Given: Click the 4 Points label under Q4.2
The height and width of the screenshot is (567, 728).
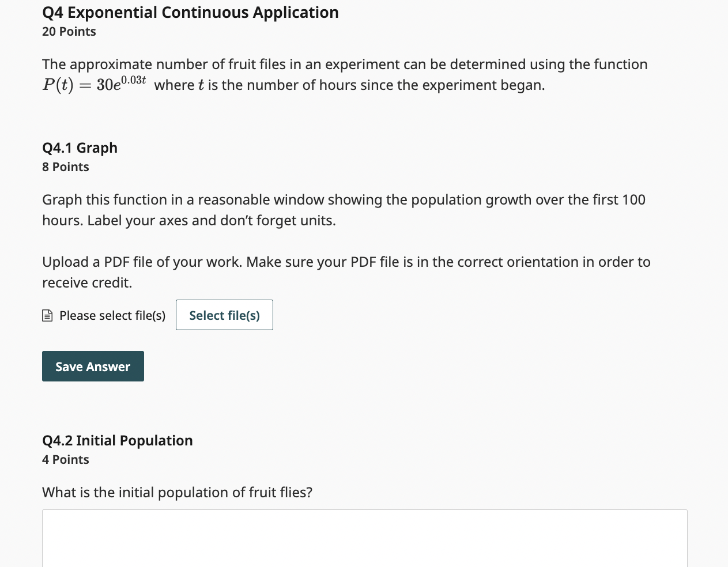Looking at the screenshot, I should (x=65, y=459).
